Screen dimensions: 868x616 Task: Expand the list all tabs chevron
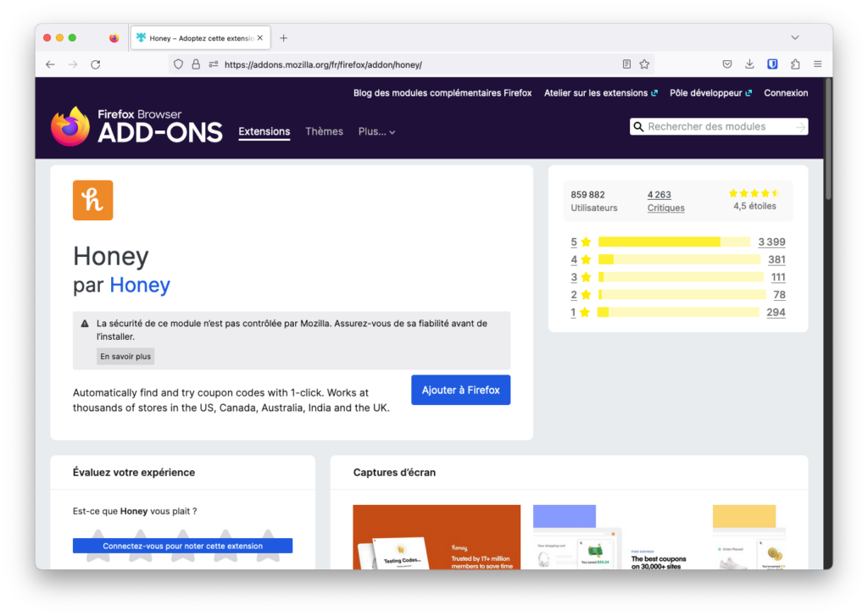tap(795, 37)
